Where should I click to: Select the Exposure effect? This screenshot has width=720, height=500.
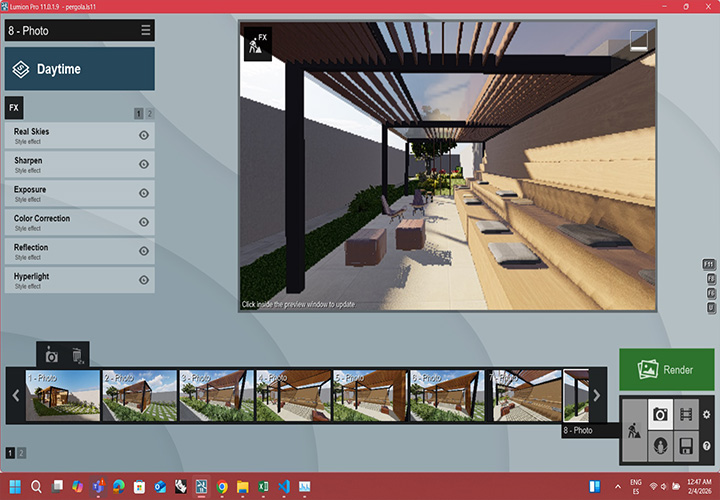(79, 193)
